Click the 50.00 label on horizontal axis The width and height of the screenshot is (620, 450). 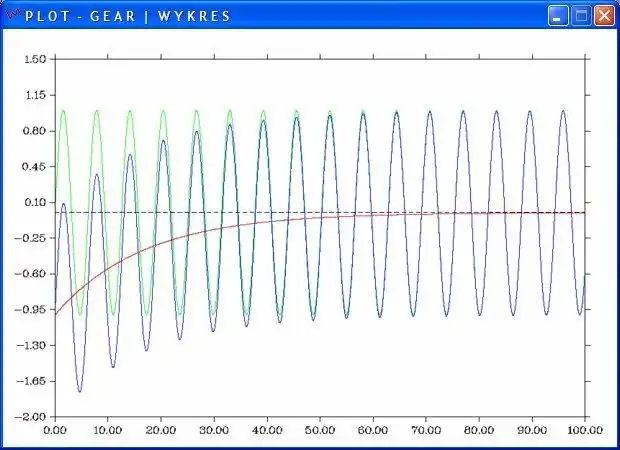[x=320, y=430]
